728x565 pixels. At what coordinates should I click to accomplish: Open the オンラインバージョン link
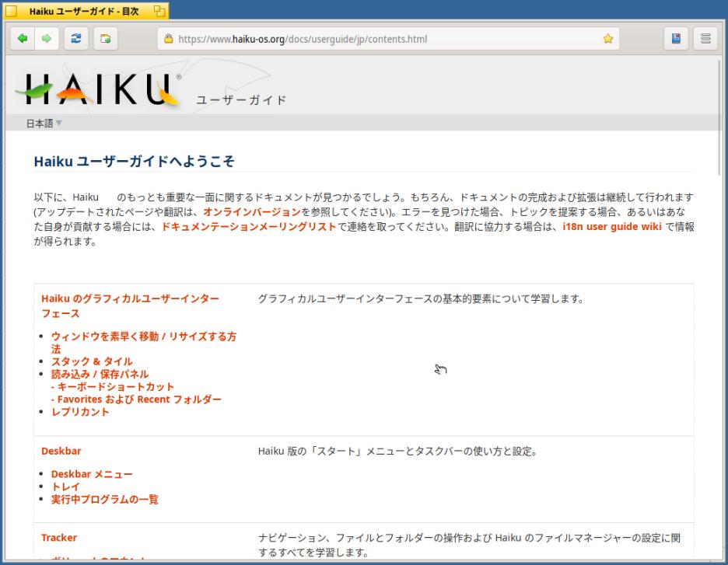252,212
